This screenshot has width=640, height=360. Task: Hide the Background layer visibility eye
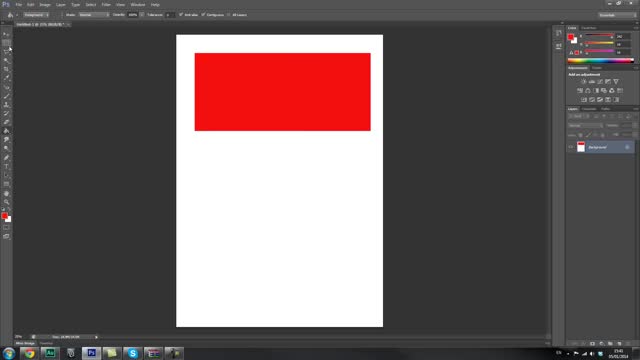coord(571,147)
